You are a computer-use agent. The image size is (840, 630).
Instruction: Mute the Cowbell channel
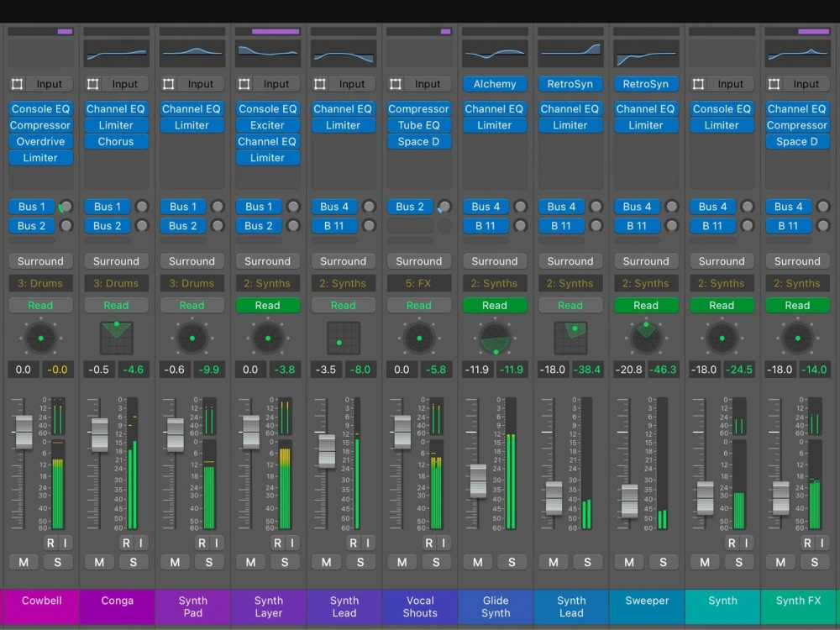pyautogui.click(x=24, y=562)
